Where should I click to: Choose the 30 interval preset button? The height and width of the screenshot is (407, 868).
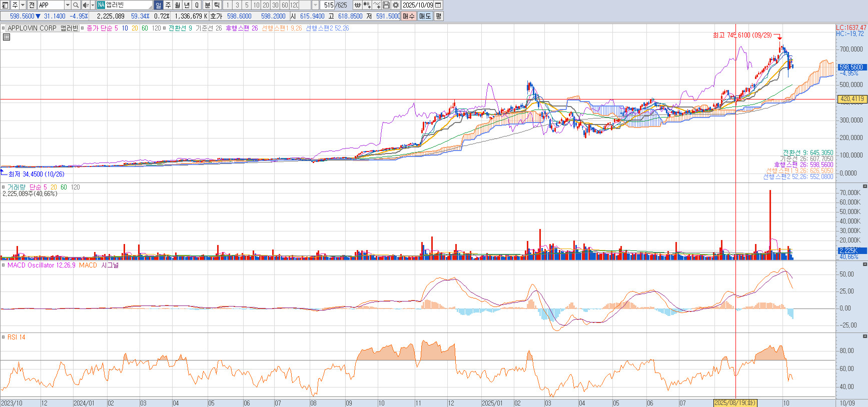point(275,5)
